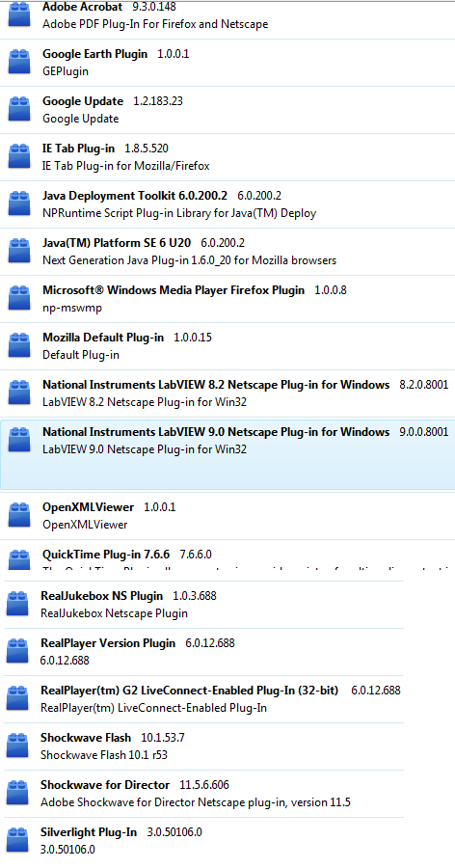The image size is (455, 868).
Task: Click 'RealPlayer(tm) LiveConnect-Enabled Plug-In' description
Action: (x=154, y=708)
